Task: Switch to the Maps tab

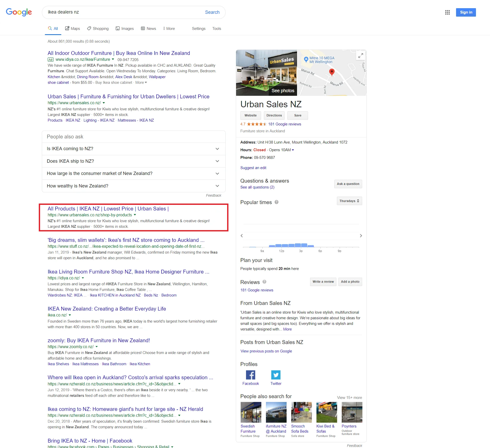Action: [72, 29]
